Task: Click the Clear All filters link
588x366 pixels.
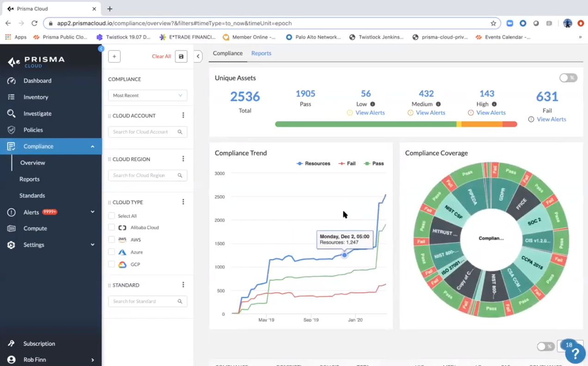Action: 161,56
